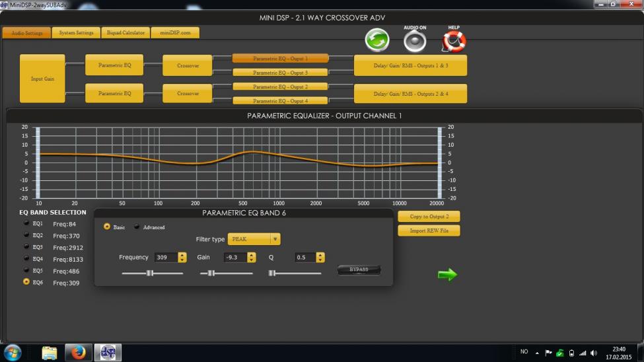Image resolution: width=644 pixels, height=362 pixels.
Task: Open Windows Explorer folder in taskbar
Action: tap(50, 353)
